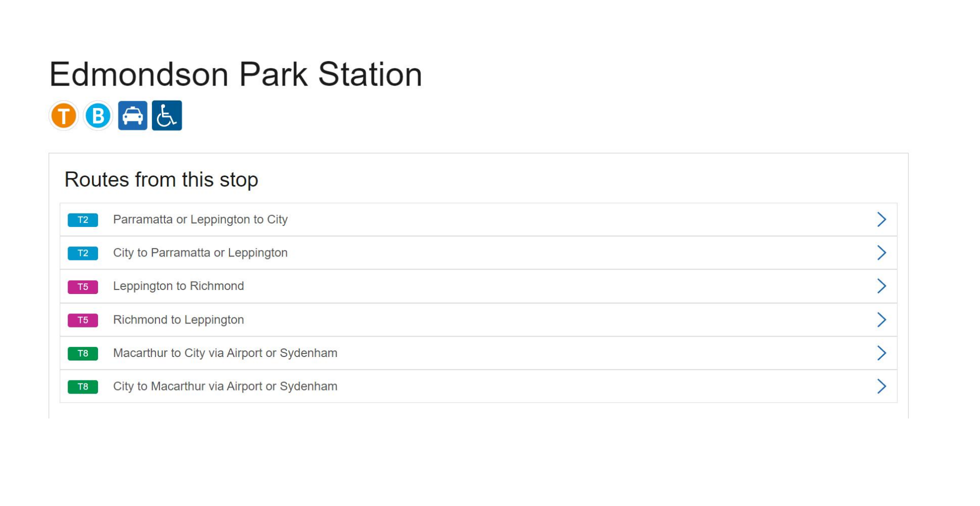The height and width of the screenshot is (506, 980).
Task: Open Parramatta or Leppington to City route
Action: [x=200, y=219]
